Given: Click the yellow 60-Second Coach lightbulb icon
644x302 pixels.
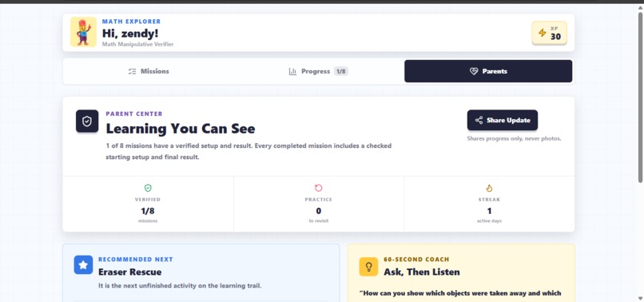Looking at the screenshot, I should 368,267.
